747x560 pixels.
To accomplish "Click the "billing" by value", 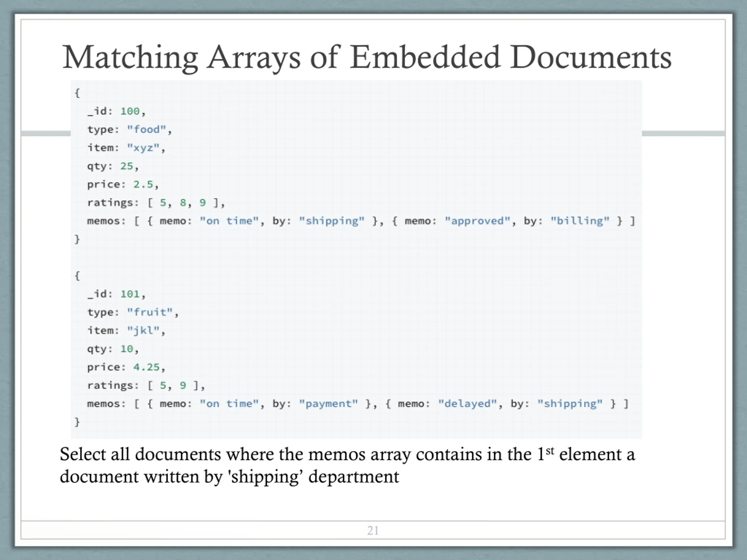I will point(580,221).
